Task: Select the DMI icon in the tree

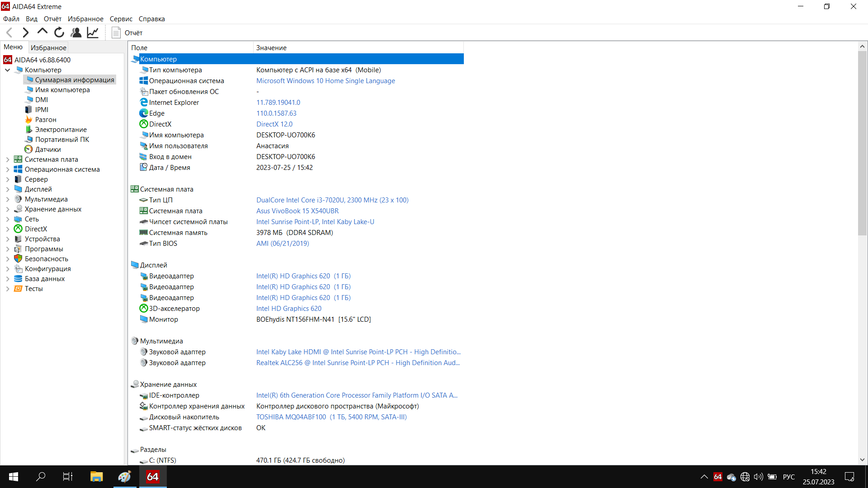Action: click(28, 100)
